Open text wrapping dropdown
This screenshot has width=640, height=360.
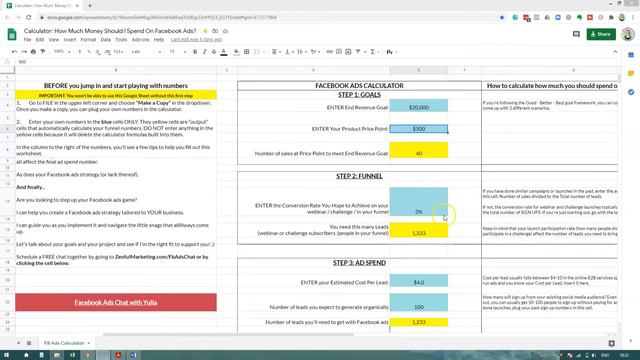click(x=302, y=52)
